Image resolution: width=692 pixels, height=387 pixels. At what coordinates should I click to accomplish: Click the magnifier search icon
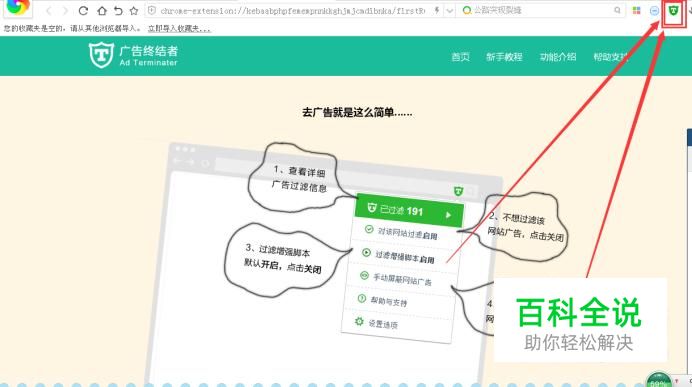617,10
